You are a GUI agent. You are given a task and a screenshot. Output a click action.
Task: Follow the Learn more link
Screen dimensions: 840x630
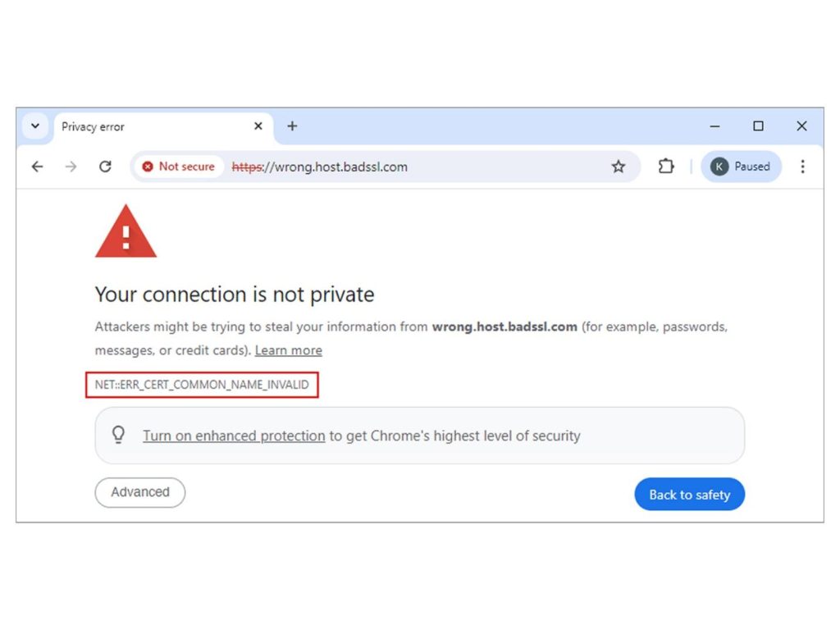288,350
